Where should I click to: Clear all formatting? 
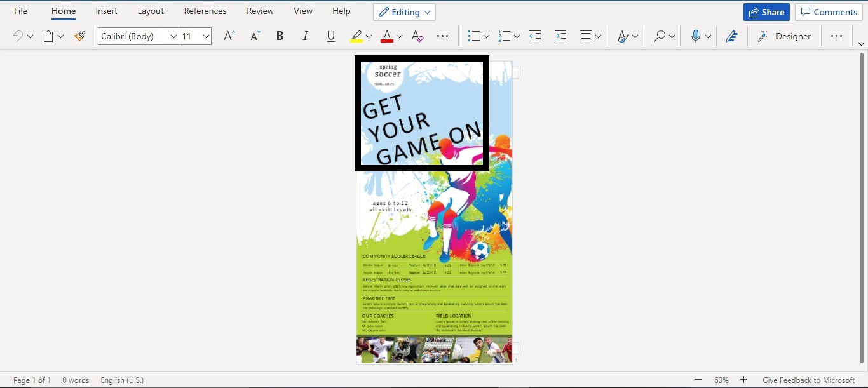(417, 36)
